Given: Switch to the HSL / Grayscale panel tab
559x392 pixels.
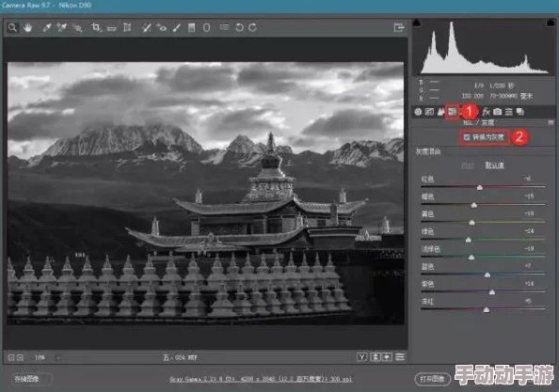Looking at the screenshot, I should pyautogui.click(x=453, y=112).
